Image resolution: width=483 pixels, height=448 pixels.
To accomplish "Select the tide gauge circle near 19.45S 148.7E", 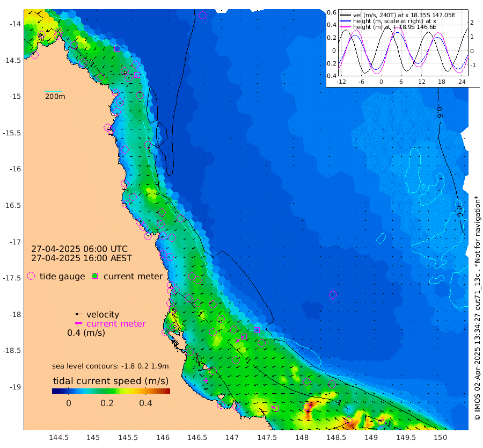I will pos(348,420).
